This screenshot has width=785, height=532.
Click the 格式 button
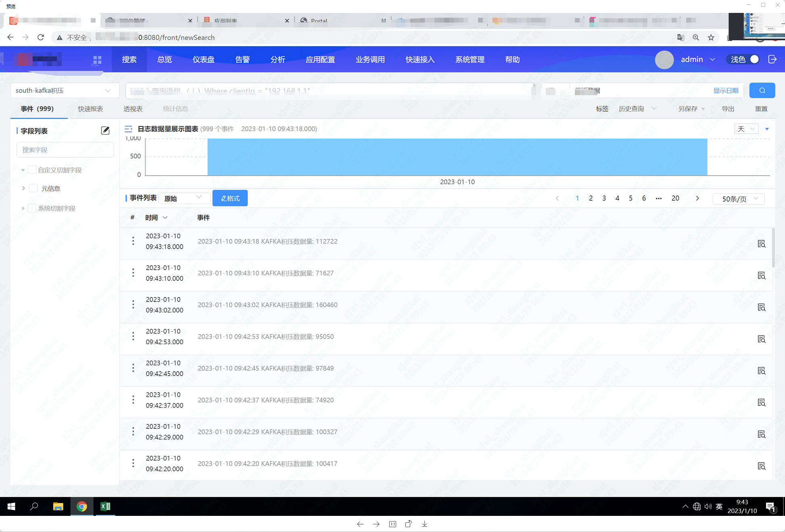pos(230,198)
